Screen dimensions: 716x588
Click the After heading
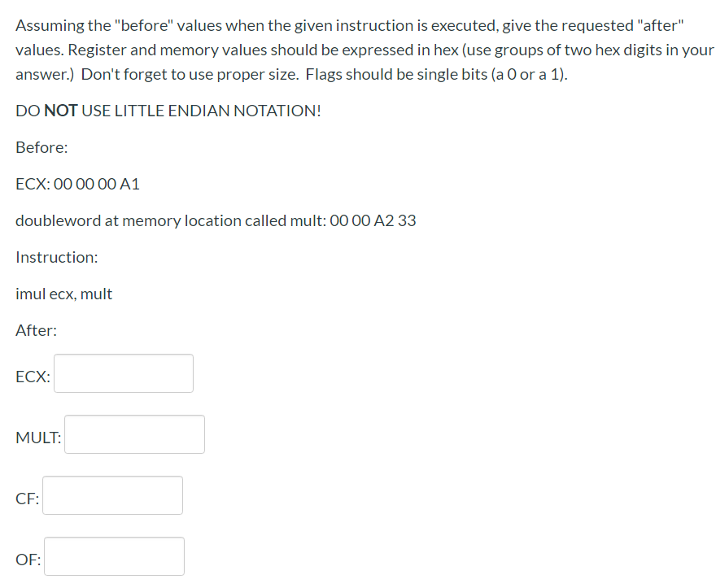35,330
